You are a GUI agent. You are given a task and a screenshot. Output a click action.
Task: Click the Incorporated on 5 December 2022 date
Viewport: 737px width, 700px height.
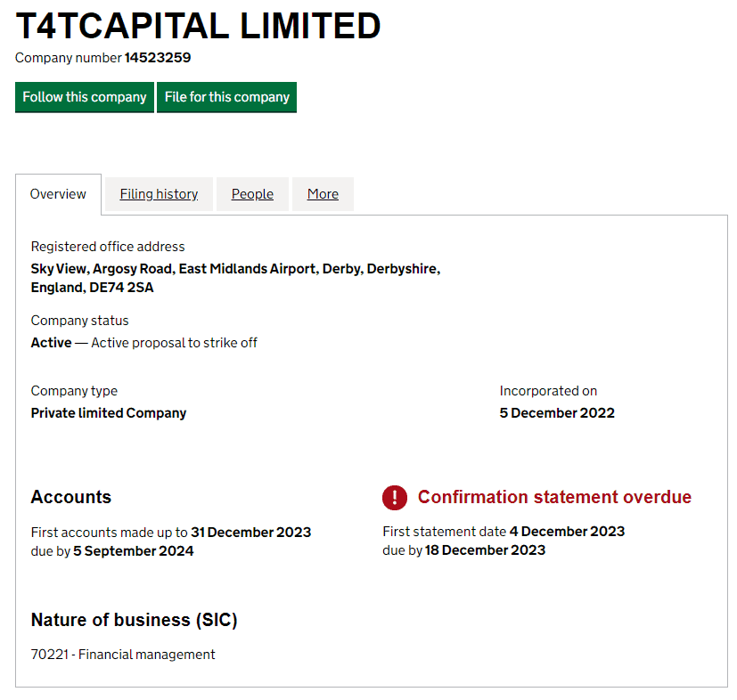557,412
